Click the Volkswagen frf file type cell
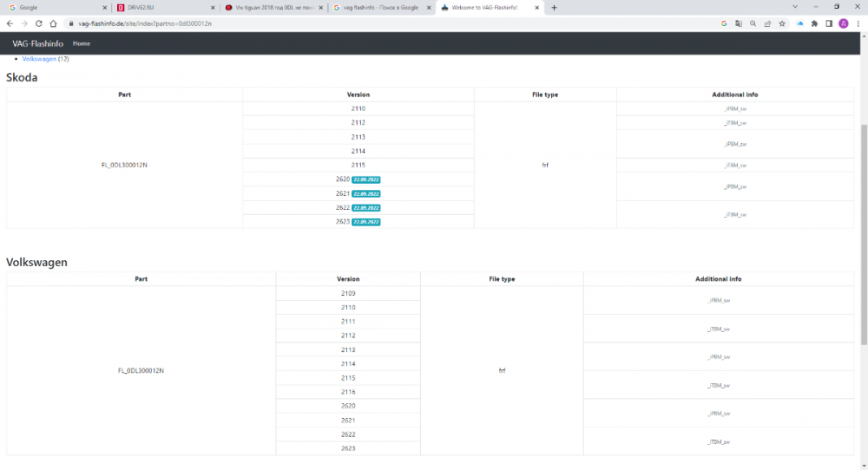The image size is (868, 470). [x=502, y=370]
